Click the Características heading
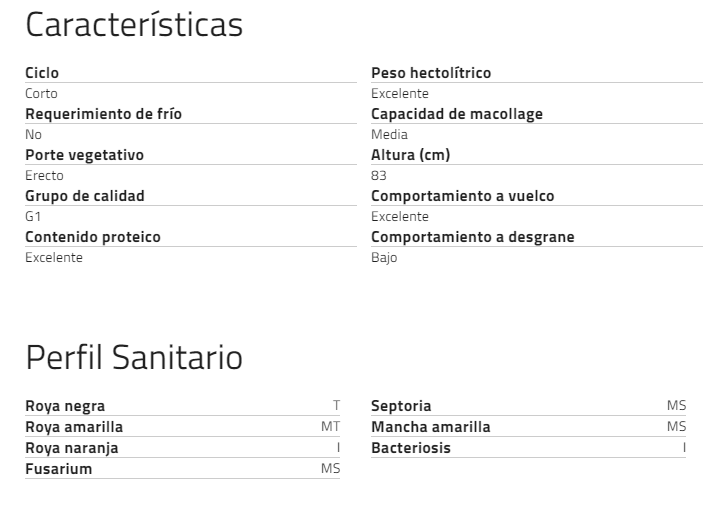Image resolution: width=716 pixels, height=508 pixels. coord(134,24)
